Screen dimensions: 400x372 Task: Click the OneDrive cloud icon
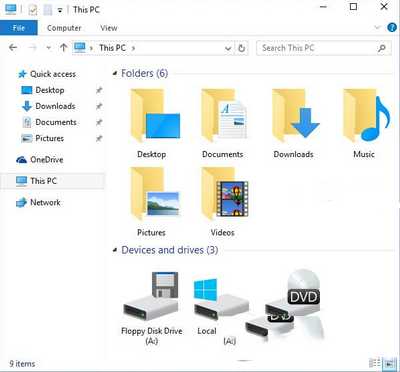(21, 160)
